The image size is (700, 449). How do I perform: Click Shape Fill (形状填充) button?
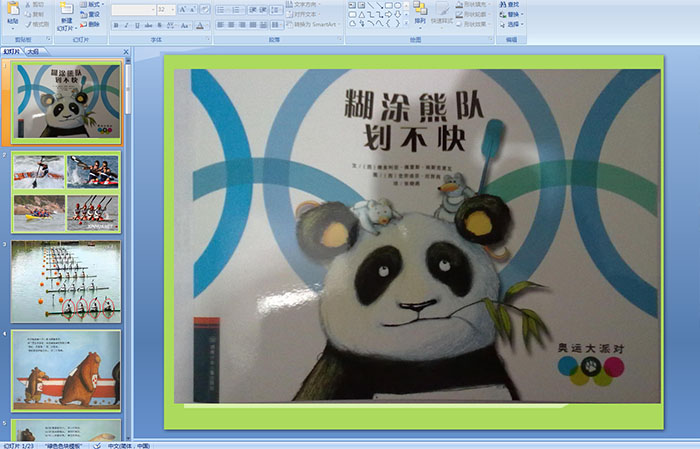point(473,4)
